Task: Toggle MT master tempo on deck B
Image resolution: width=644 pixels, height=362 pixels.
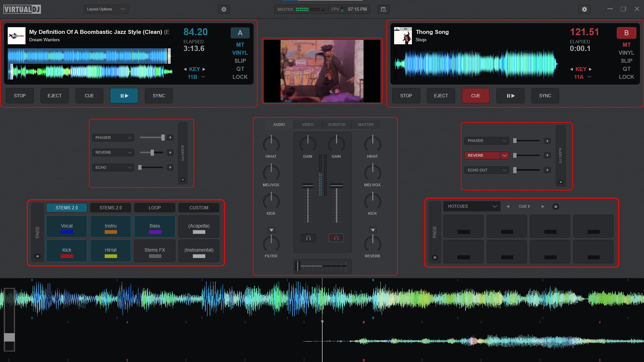Action: 627,45
